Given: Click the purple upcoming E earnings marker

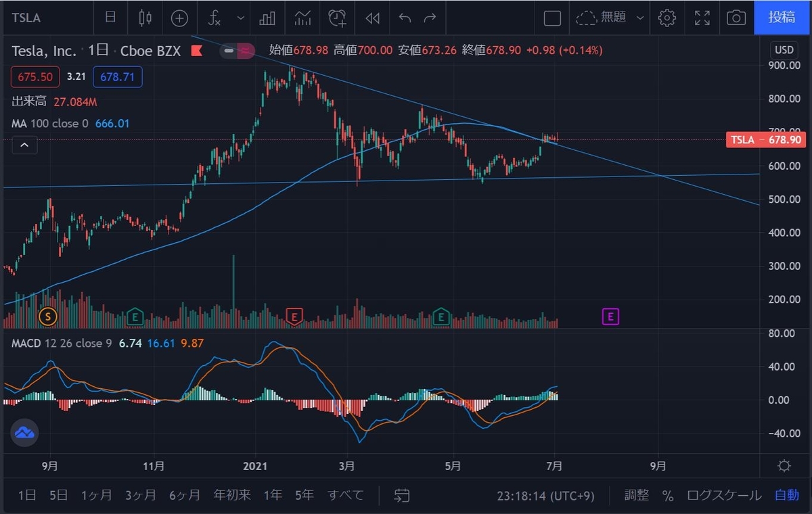Looking at the screenshot, I should click(x=610, y=316).
